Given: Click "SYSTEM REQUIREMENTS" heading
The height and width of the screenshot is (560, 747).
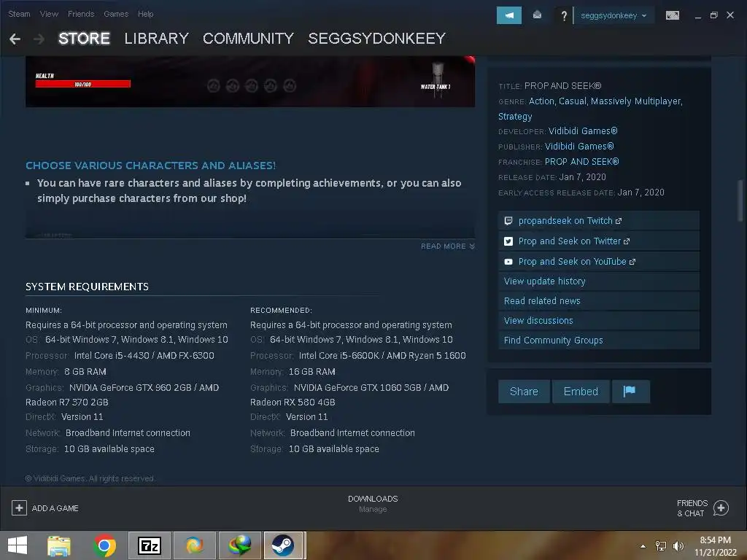Looking at the screenshot, I should pyautogui.click(x=88, y=287).
